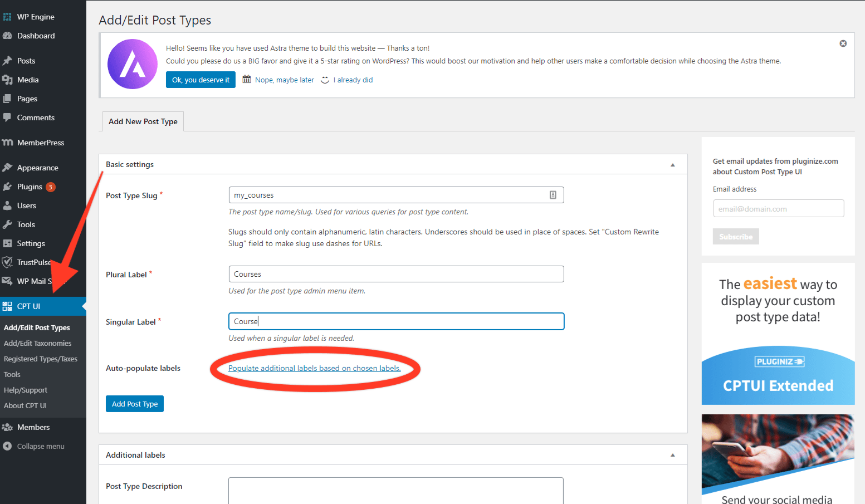Screen dimensions: 865x504
Task: Open the Add New Post Type tab
Action: tap(143, 121)
